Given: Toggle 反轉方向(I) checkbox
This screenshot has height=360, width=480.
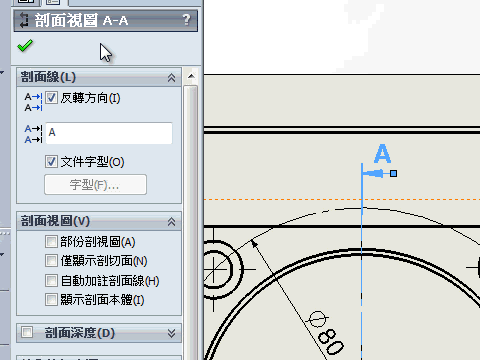Looking at the screenshot, I should coord(51,98).
